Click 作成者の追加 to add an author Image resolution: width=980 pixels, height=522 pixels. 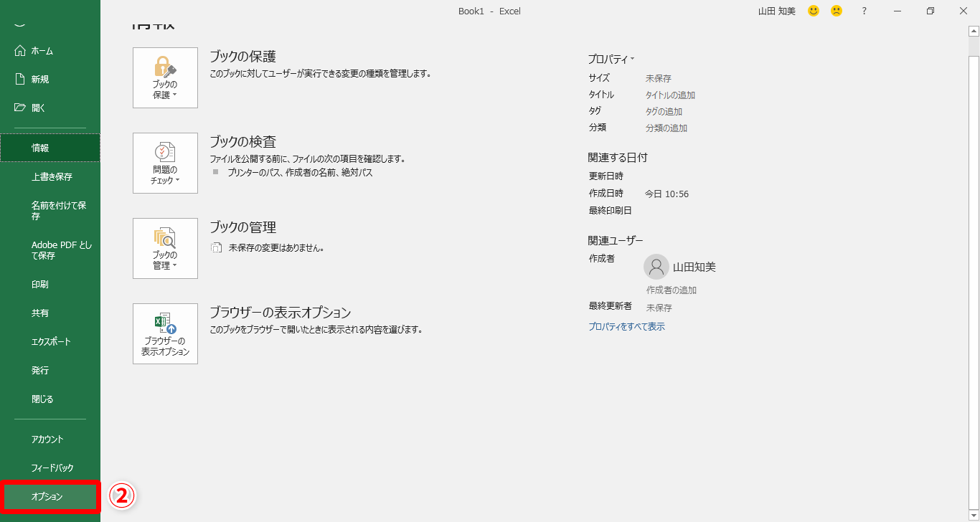point(672,290)
